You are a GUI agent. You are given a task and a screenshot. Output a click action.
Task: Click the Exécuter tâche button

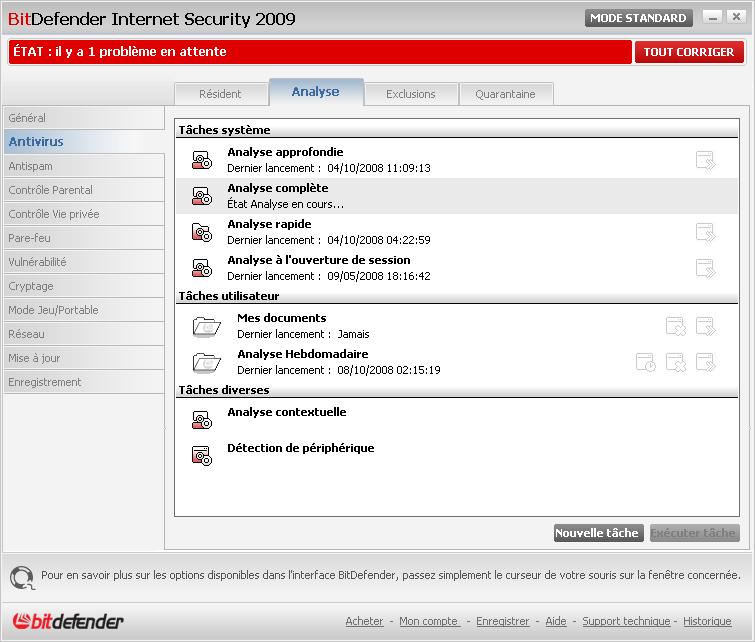click(x=694, y=533)
